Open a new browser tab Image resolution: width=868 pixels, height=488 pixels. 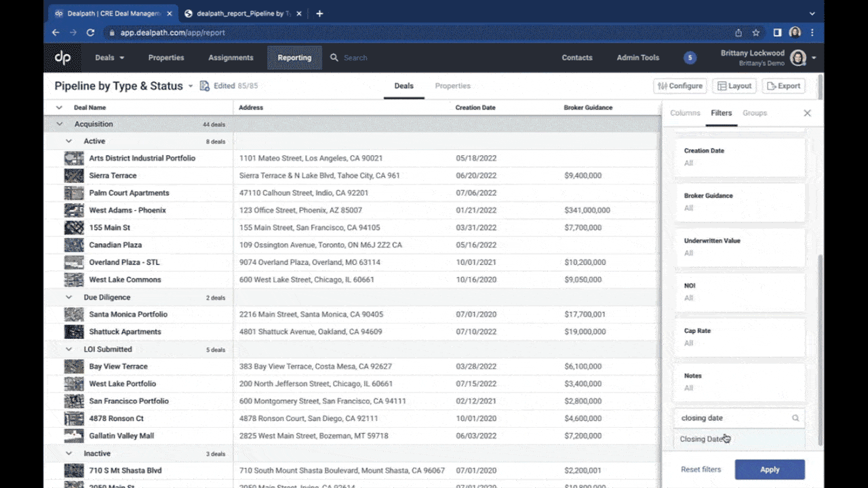(x=319, y=14)
